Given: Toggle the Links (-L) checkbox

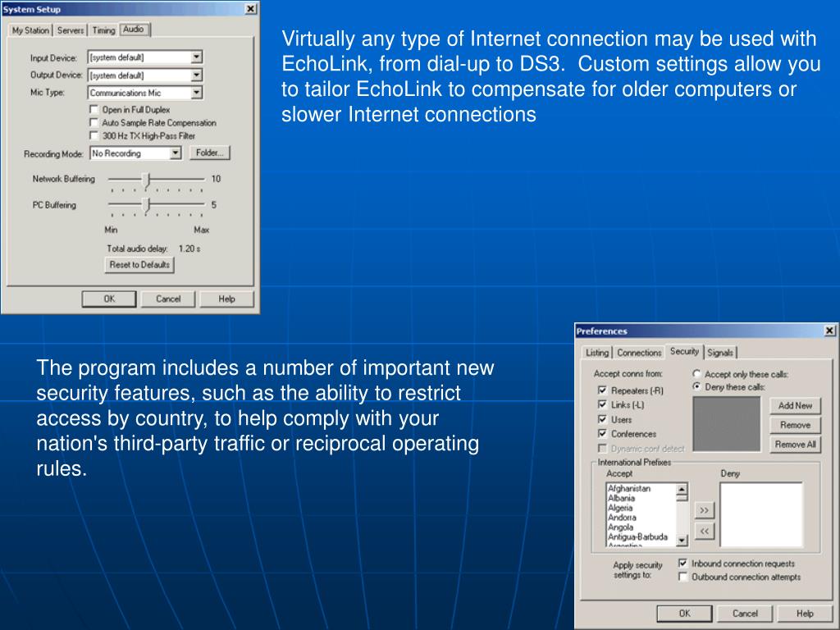Looking at the screenshot, I should pos(602,405).
